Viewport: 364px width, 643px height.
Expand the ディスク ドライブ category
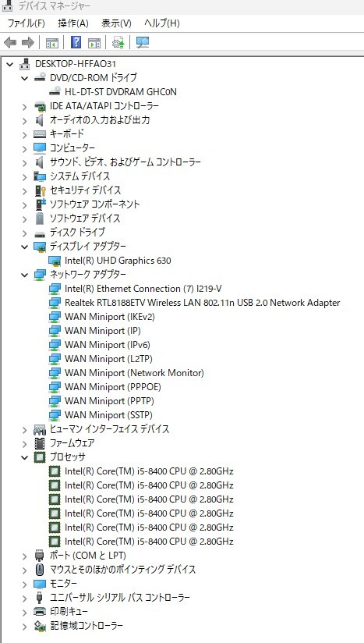point(25,233)
